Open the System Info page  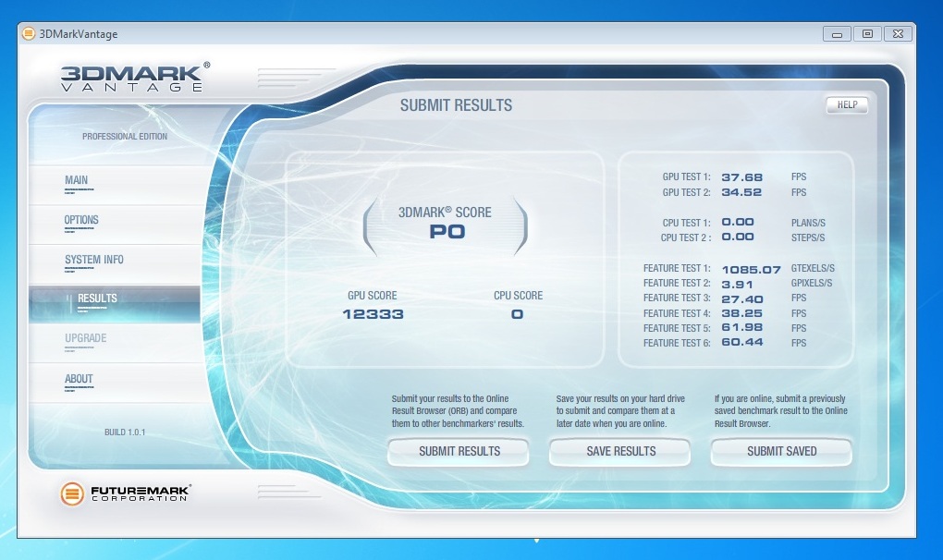click(x=93, y=260)
